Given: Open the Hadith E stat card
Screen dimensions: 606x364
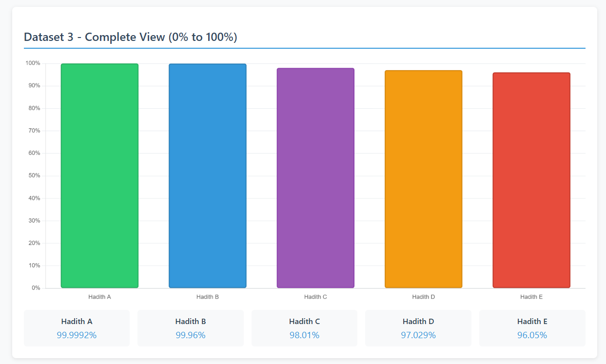Looking at the screenshot, I should tap(532, 328).
